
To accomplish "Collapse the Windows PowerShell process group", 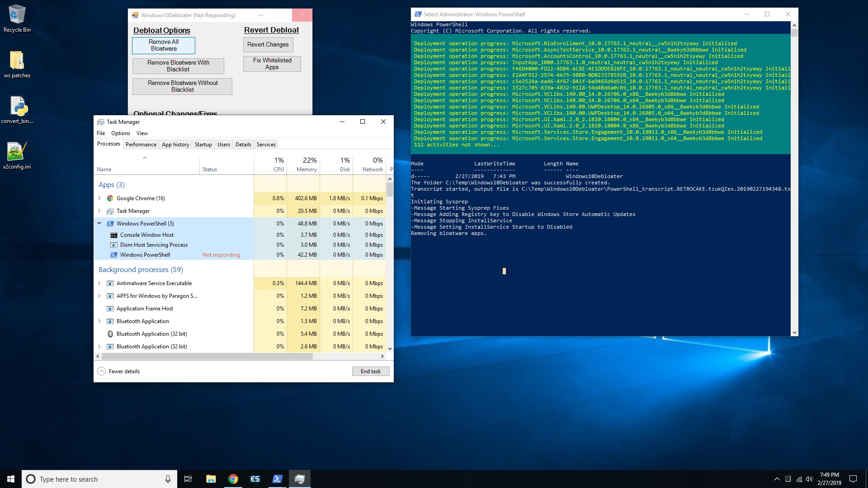I will [x=99, y=223].
